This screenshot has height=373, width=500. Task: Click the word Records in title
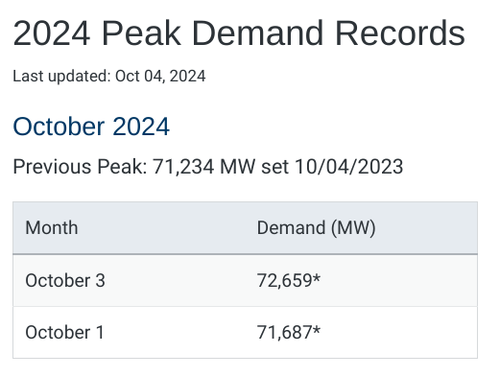400,33
